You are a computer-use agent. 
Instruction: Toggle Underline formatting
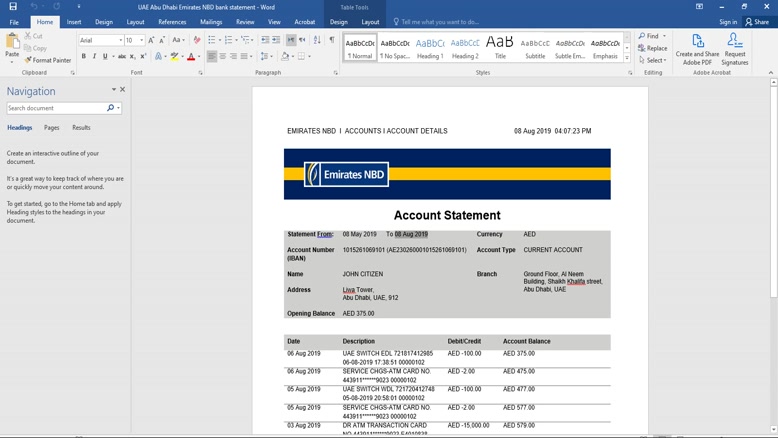click(105, 57)
